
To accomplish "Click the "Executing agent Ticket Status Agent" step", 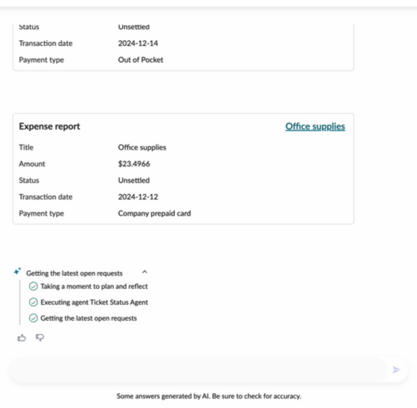I will pyautogui.click(x=94, y=302).
